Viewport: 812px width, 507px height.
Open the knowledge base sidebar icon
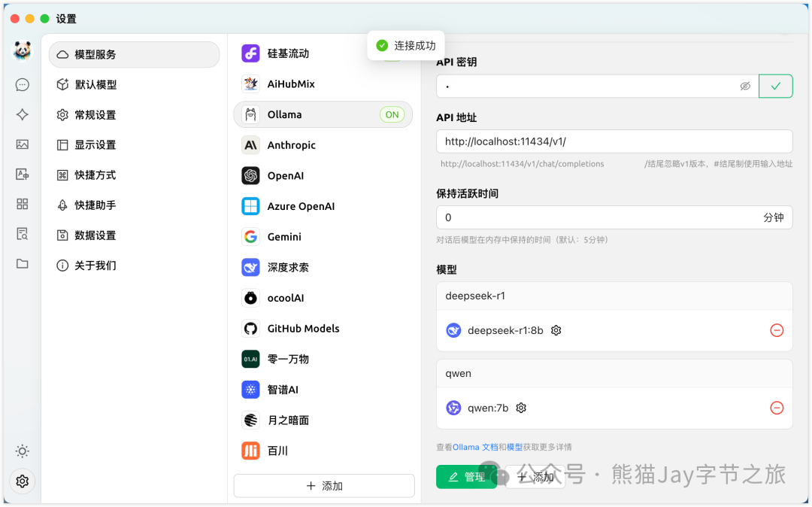click(23, 233)
